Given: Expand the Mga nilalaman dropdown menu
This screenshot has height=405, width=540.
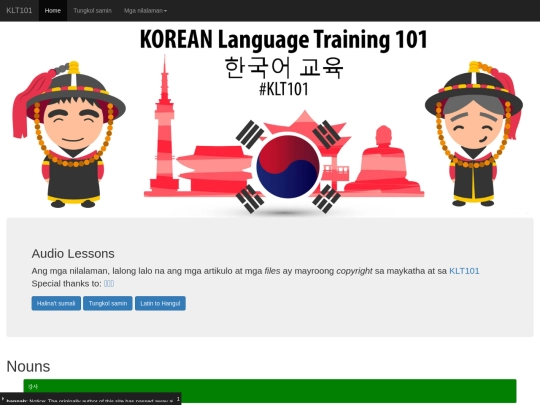Looking at the screenshot, I should coord(145,10).
